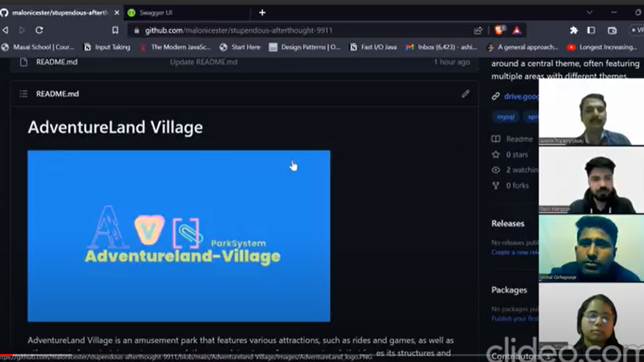Open the Brave wallet icon
Screen dimensions: 644x362
click(612, 30)
